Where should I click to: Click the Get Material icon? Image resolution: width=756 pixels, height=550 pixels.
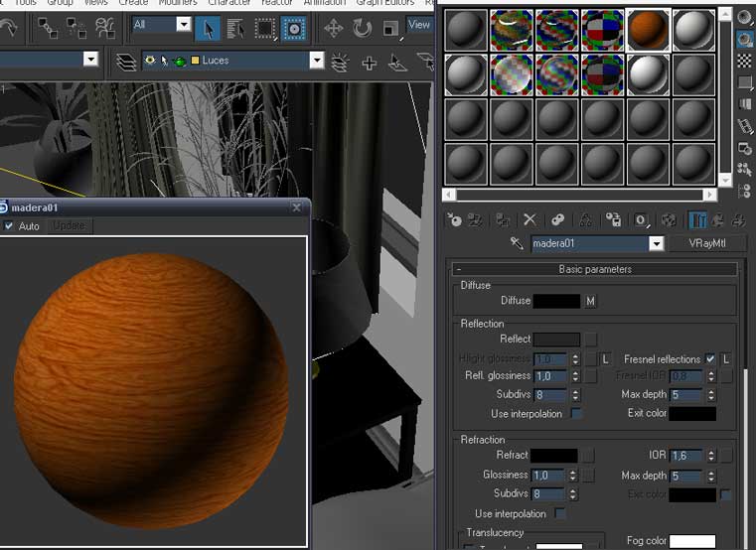pyautogui.click(x=454, y=220)
